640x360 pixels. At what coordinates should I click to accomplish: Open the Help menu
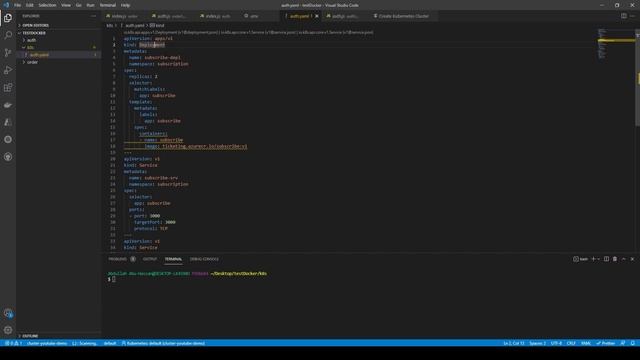pyautogui.click(x=125, y=5)
